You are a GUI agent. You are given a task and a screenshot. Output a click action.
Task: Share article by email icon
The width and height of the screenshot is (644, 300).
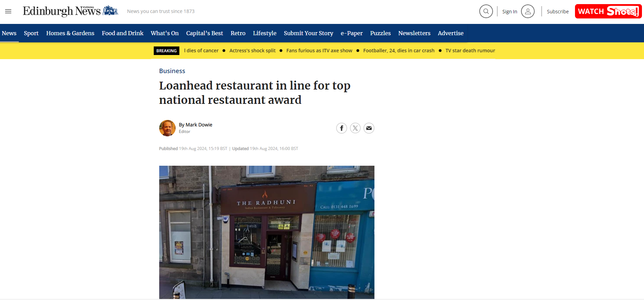point(369,128)
